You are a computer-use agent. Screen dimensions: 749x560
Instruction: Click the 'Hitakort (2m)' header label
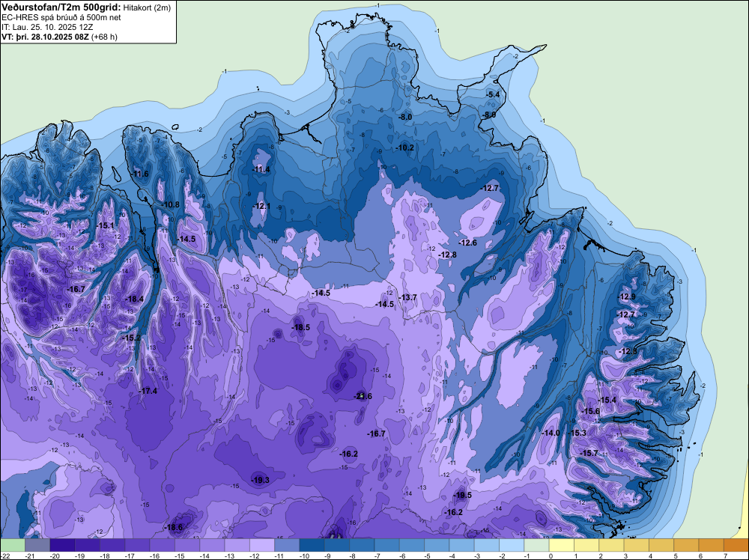point(147,7)
